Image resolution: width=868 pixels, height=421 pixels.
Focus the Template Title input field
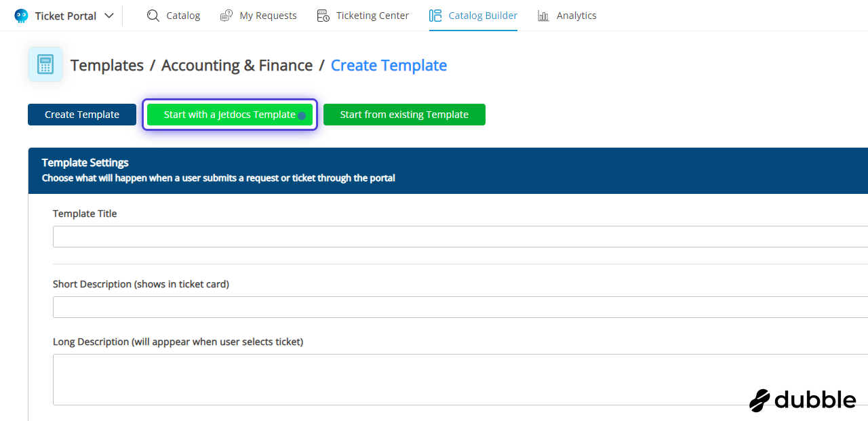[460, 237]
